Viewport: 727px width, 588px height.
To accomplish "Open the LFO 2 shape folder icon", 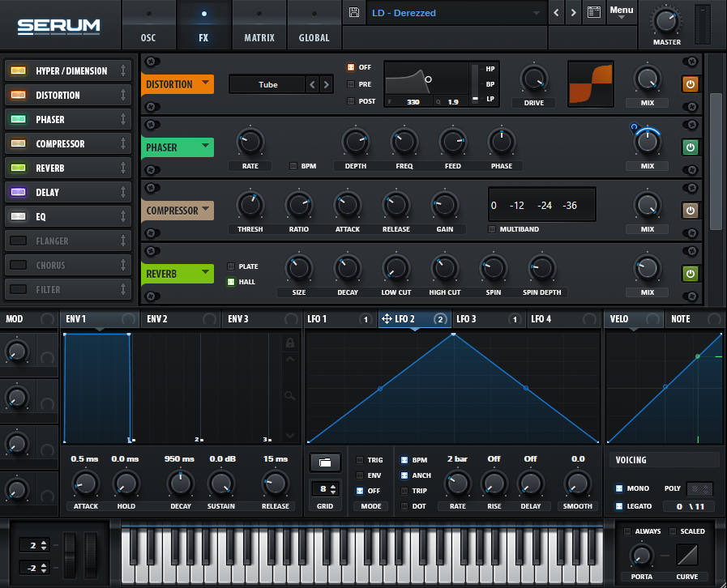I will 325,462.
